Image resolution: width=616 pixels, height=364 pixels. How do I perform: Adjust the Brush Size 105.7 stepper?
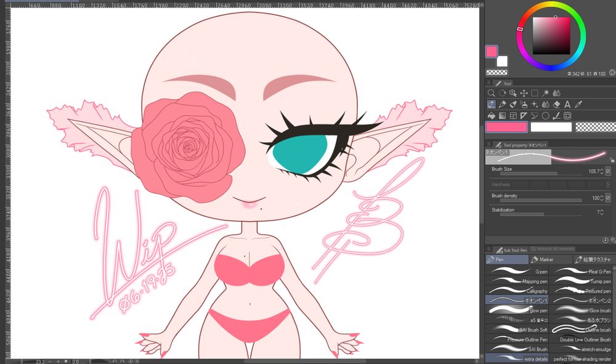pyautogui.click(x=601, y=172)
